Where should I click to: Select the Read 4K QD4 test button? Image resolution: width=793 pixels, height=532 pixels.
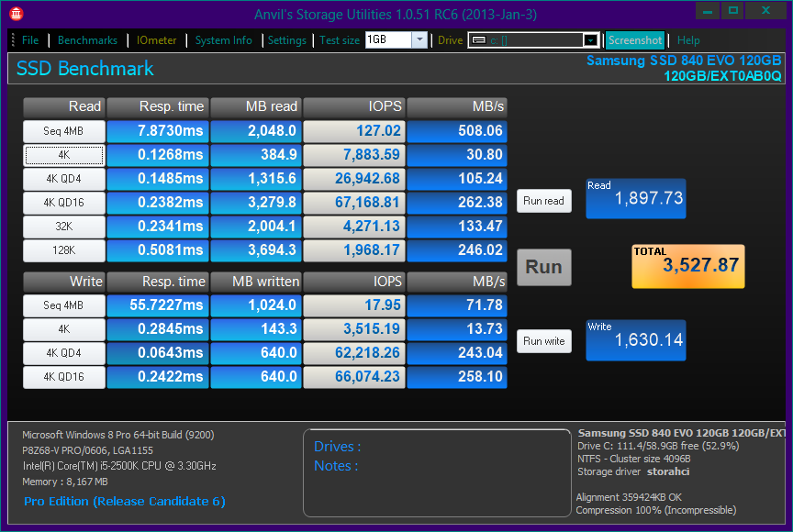coord(63,179)
